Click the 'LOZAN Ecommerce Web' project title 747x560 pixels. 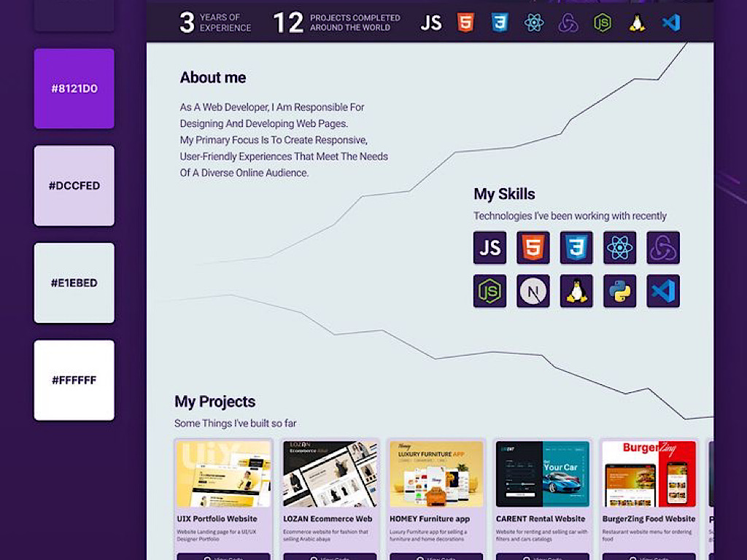click(x=328, y=518)
